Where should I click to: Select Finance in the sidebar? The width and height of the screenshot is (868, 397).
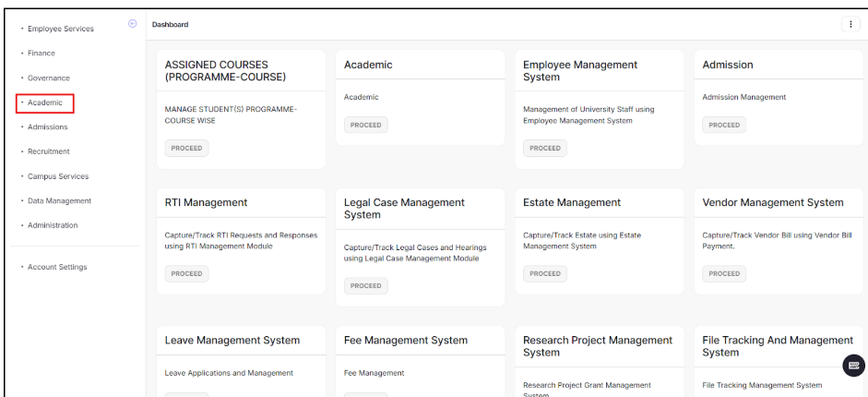(42, 54)
